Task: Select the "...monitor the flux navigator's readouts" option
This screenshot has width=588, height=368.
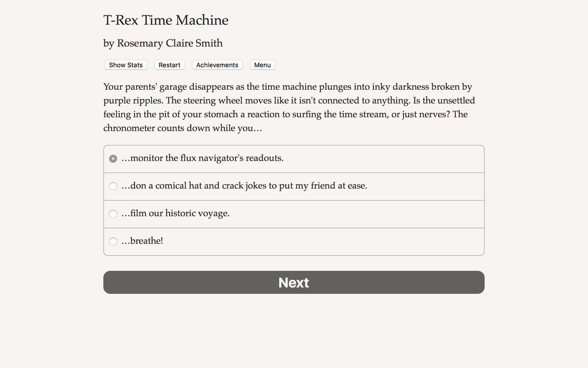Action: [x=202, y=158]
